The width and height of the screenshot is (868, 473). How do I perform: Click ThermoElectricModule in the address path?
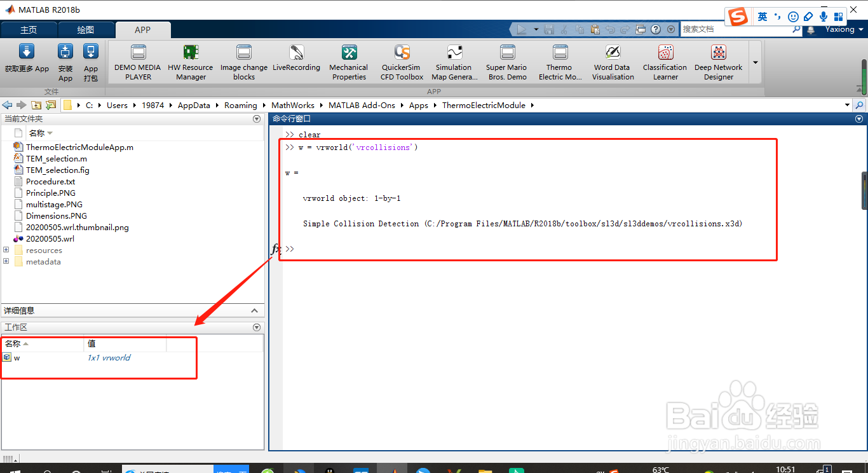(x=484, y=106)
